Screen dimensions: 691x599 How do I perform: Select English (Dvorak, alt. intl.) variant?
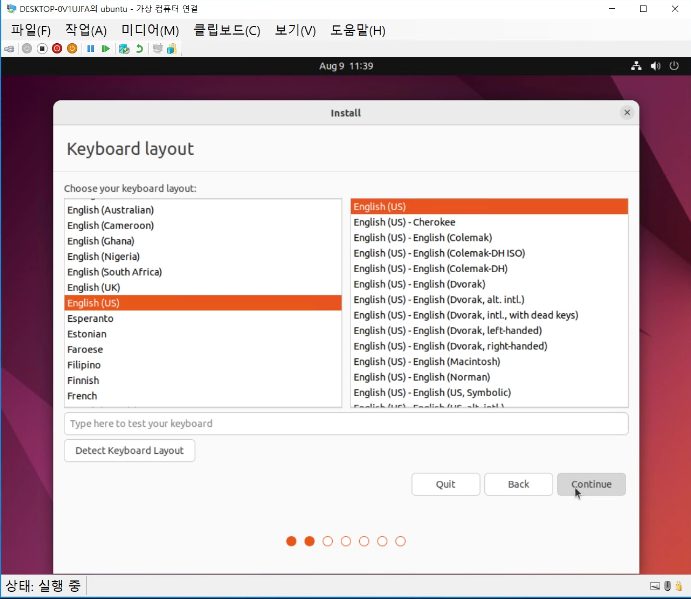489,299
